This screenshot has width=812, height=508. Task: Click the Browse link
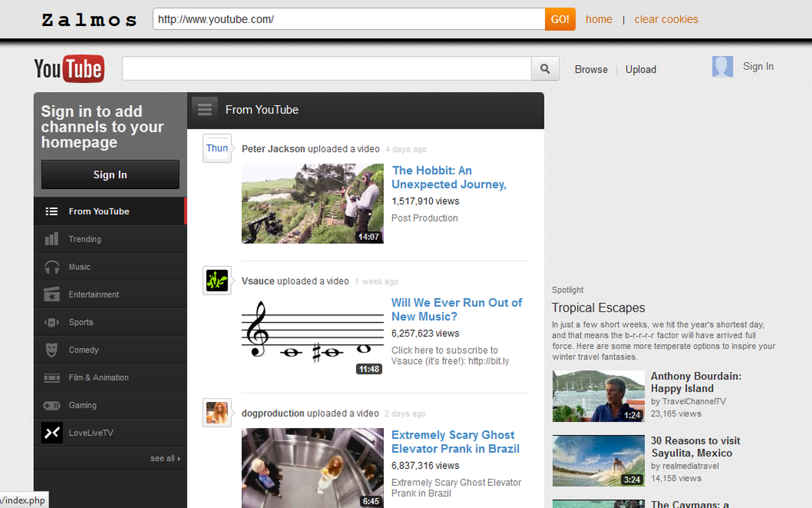(x=591, y=70)
